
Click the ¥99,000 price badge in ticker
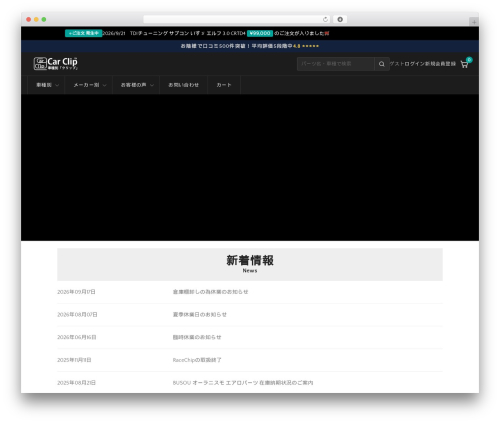(260, 33)
